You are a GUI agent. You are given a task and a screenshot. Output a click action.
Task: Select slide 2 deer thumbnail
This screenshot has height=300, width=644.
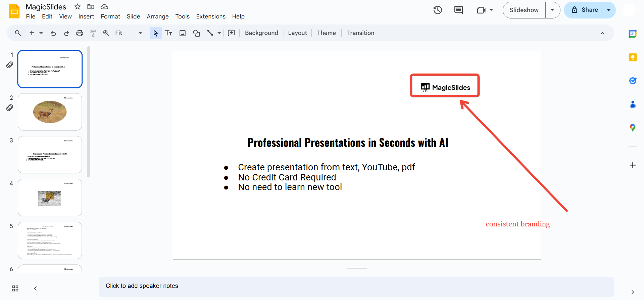pyautogui.click(x=50, y=112)
